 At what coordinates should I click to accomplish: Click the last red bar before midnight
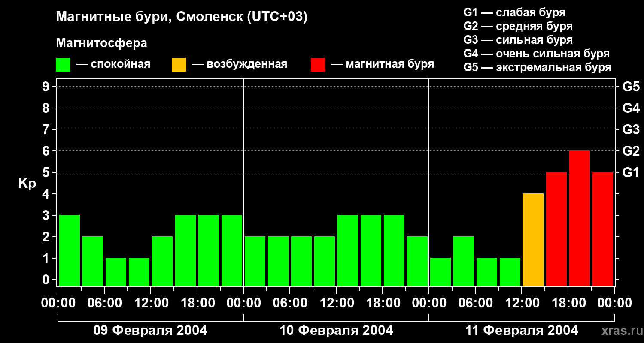pyautogui.click(x=603, y=229)
